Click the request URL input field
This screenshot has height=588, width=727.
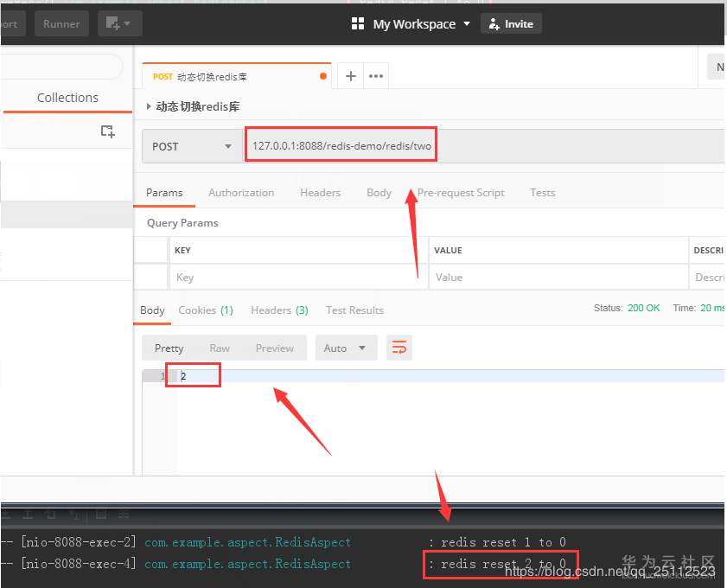[482, 146]
